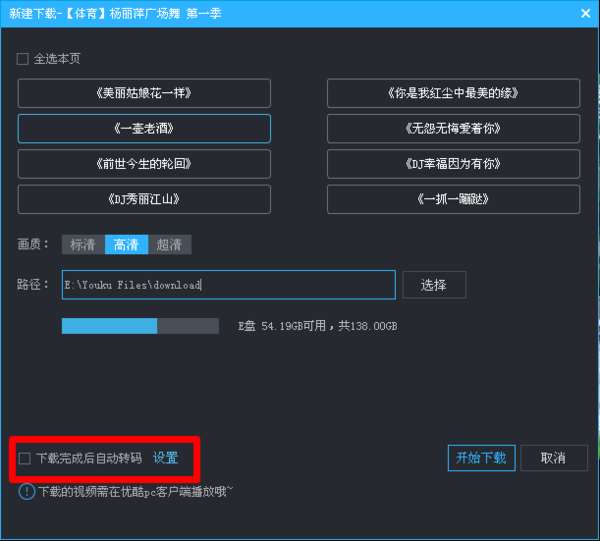Switch quality to 超清
Viewport: 600px width, 541px height.
170,244
